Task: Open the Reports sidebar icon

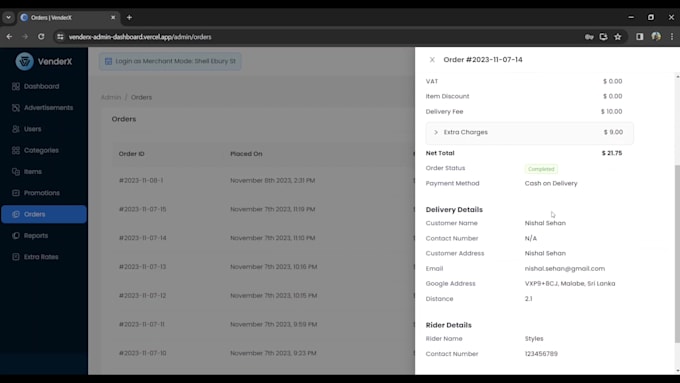Action: [16, 236]
